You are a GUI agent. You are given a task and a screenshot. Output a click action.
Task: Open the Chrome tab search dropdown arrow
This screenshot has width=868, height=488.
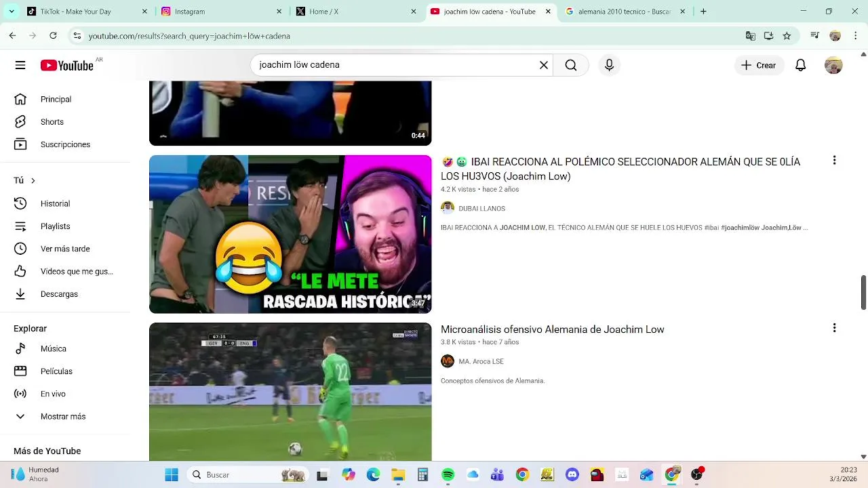pyautogui.click(x=12, y=12)
